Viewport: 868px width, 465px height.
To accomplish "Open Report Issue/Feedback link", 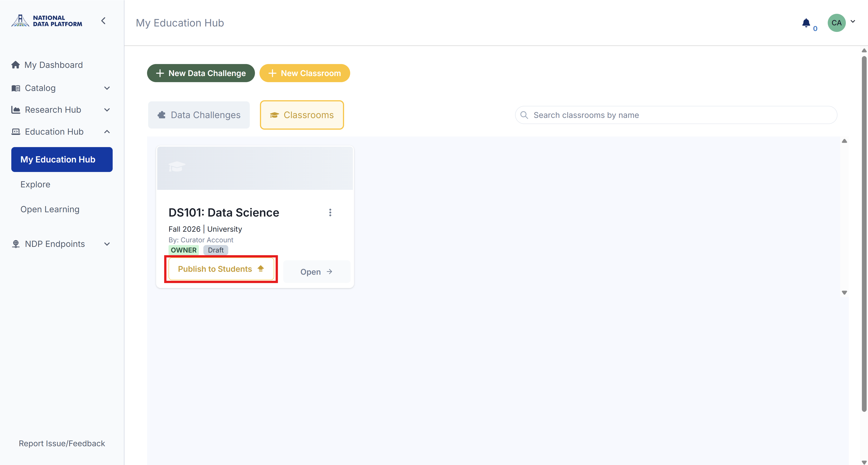I will coord(62,444).
